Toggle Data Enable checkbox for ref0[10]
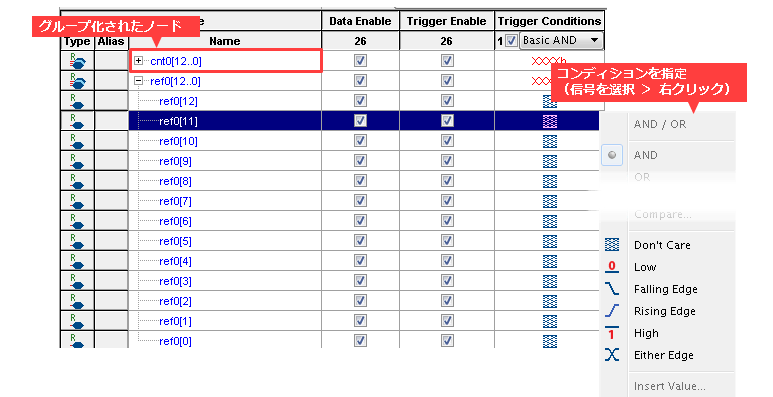The width and height of the screenshot is (773, 397). [x=360, y=141]
